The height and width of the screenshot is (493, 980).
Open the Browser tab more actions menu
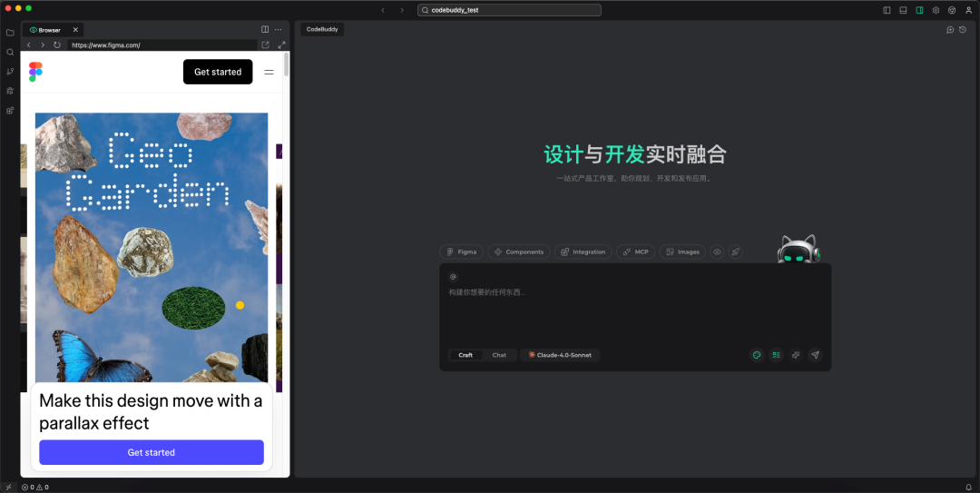tap(279, 29)
